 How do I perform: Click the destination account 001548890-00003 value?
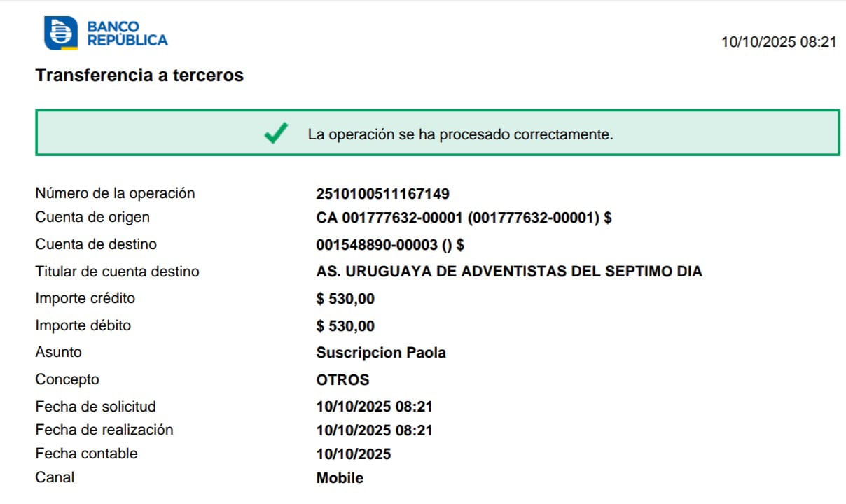coord(390,245)
